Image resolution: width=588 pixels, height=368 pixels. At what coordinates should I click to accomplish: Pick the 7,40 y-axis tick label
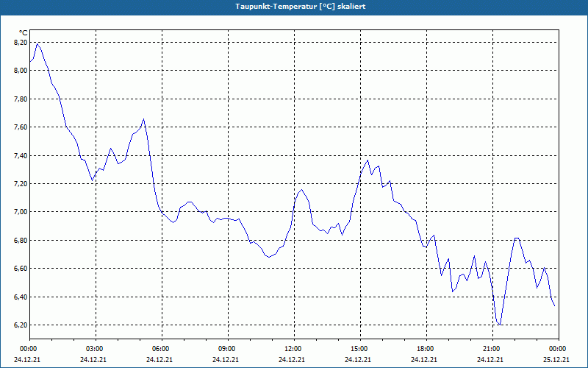[x=21, y=155]
